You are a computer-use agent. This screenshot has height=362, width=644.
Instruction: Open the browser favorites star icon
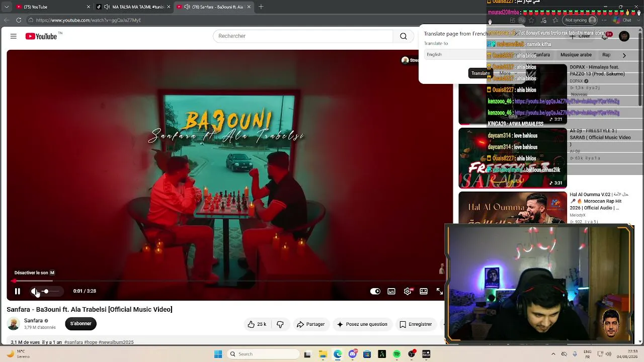[x=531, y=20]
